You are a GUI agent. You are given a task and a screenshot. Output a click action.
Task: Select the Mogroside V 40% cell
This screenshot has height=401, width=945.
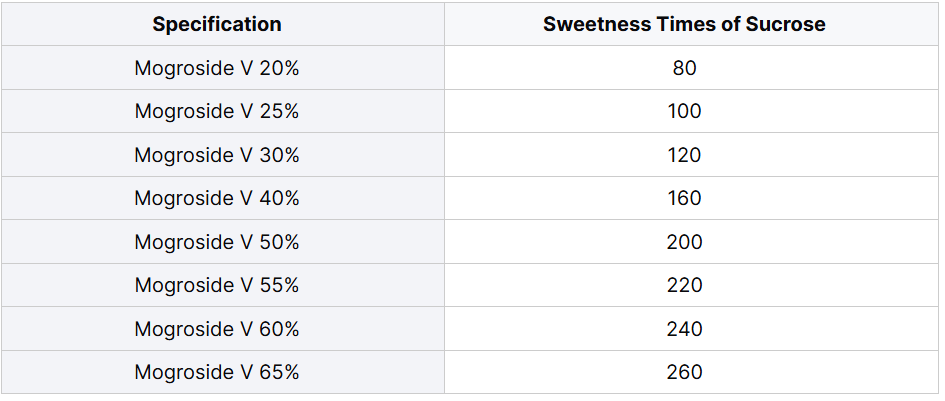pos(217,198)
